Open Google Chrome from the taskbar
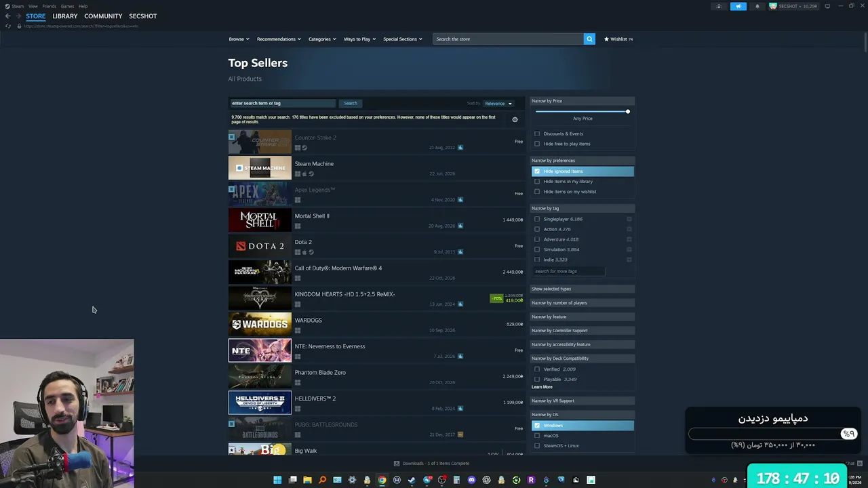Image resolution: width=868 pixels, height=488 pixels. 382,480
